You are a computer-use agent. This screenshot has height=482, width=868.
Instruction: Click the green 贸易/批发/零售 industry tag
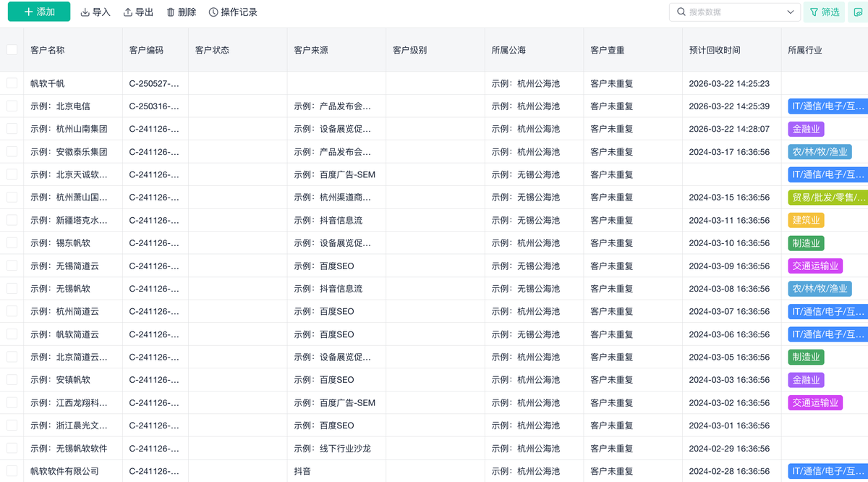(x=827, y=198)
